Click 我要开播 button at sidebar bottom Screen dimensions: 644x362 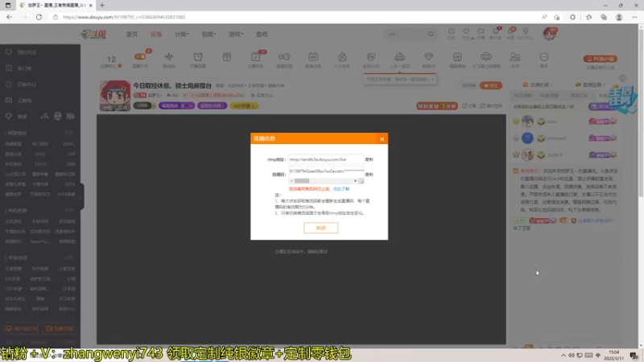coord(60,329)
